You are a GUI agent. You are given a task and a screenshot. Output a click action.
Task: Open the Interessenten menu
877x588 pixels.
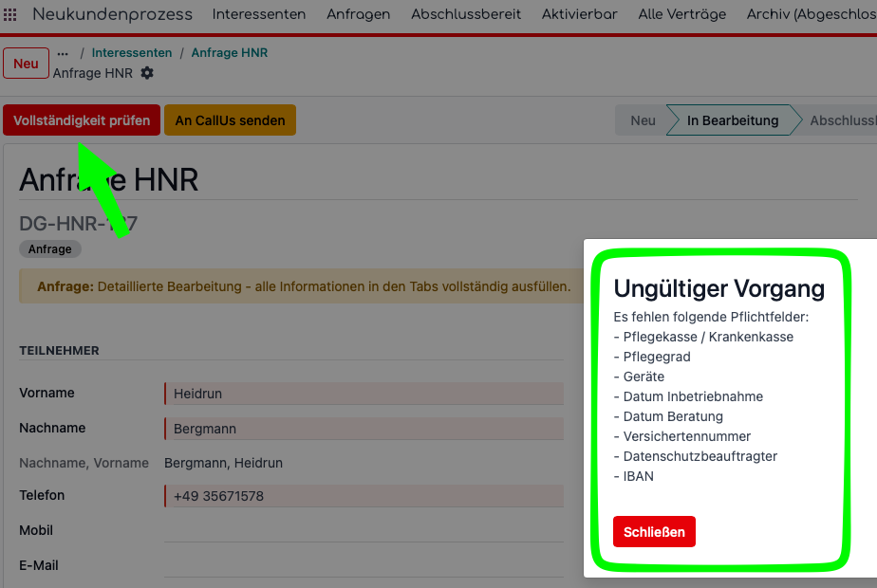(x=259, y=14)
